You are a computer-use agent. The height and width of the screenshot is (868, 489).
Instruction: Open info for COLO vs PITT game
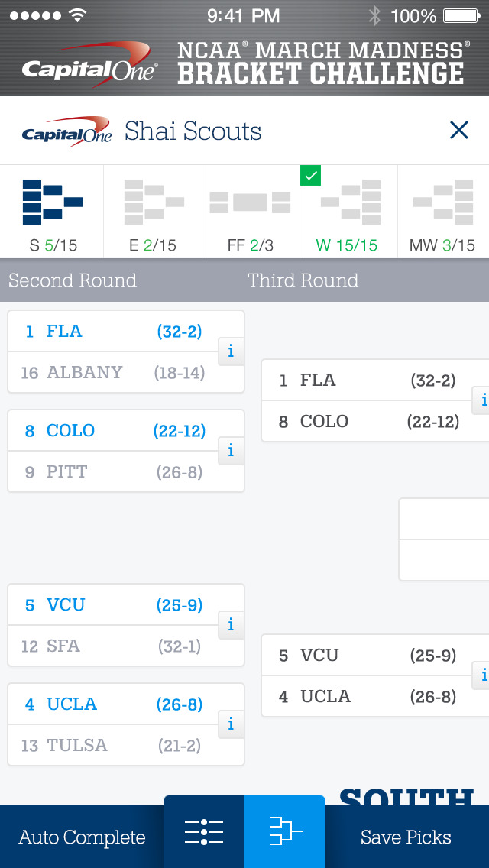[231, 451]
